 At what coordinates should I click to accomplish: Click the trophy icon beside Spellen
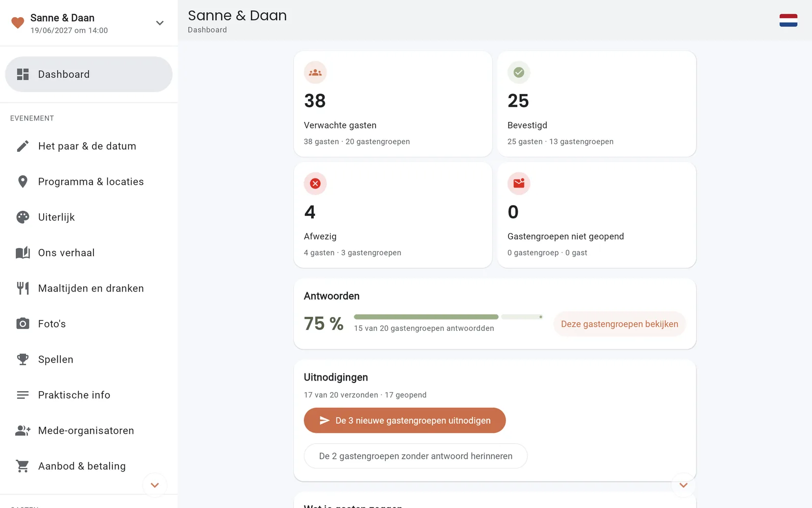[x=23, y=360]
